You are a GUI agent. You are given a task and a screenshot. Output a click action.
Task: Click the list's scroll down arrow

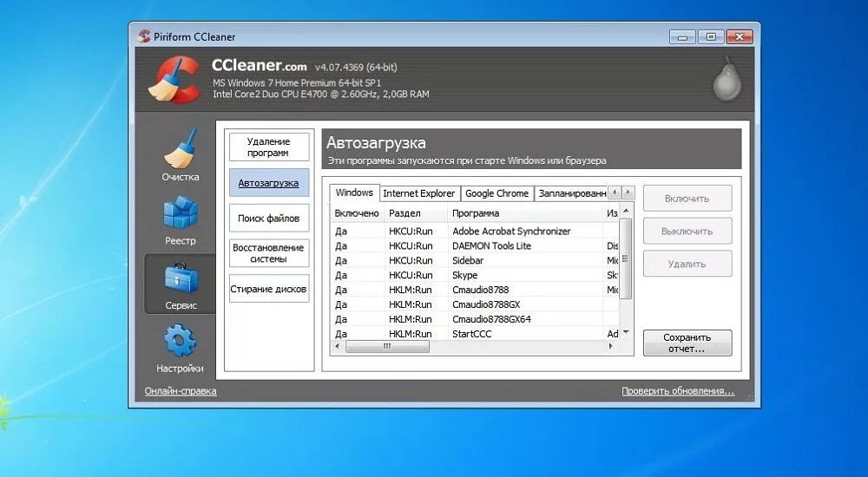click(x=626, y=332)
